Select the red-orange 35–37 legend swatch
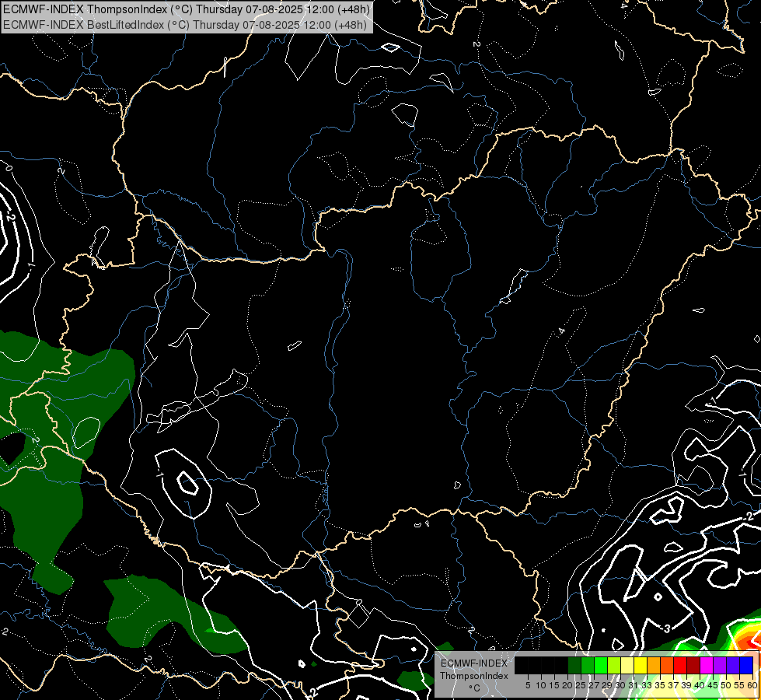 (x=667, y=665)
